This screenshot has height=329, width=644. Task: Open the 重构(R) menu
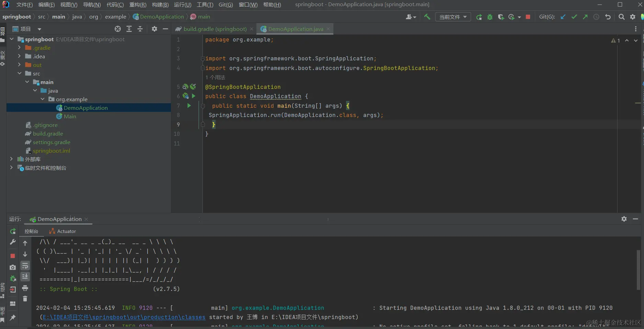138,4
